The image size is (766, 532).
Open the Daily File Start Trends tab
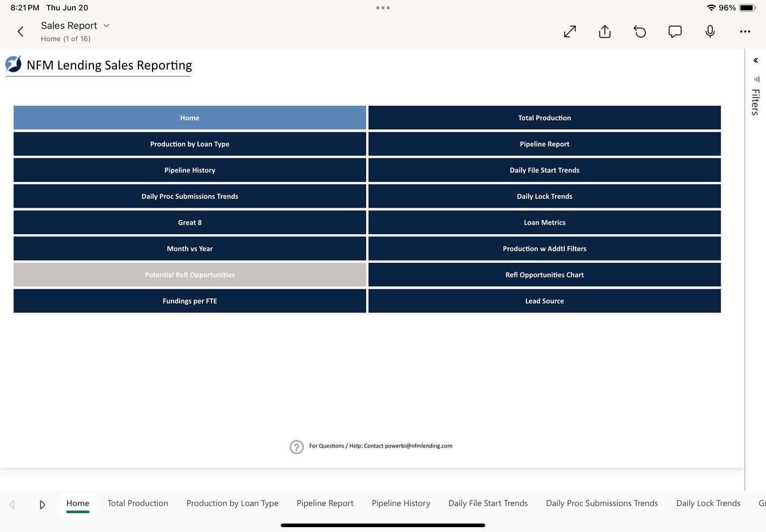[x=488, y=503]
